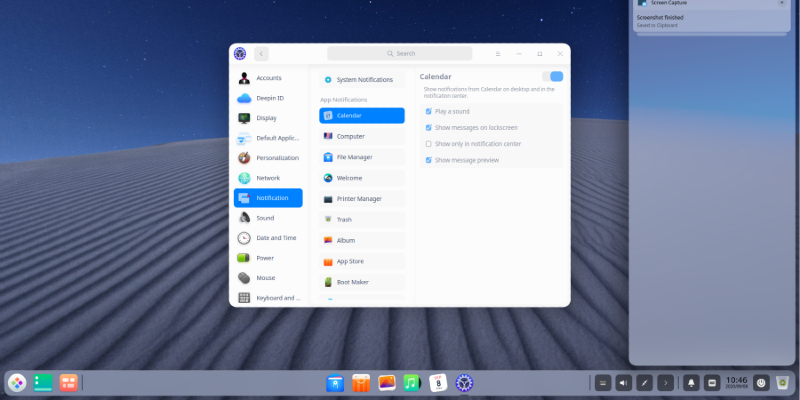This screenshot has width=800, height=400.
Task: Go to the Sound settings
Action: [x=265, y=218]
